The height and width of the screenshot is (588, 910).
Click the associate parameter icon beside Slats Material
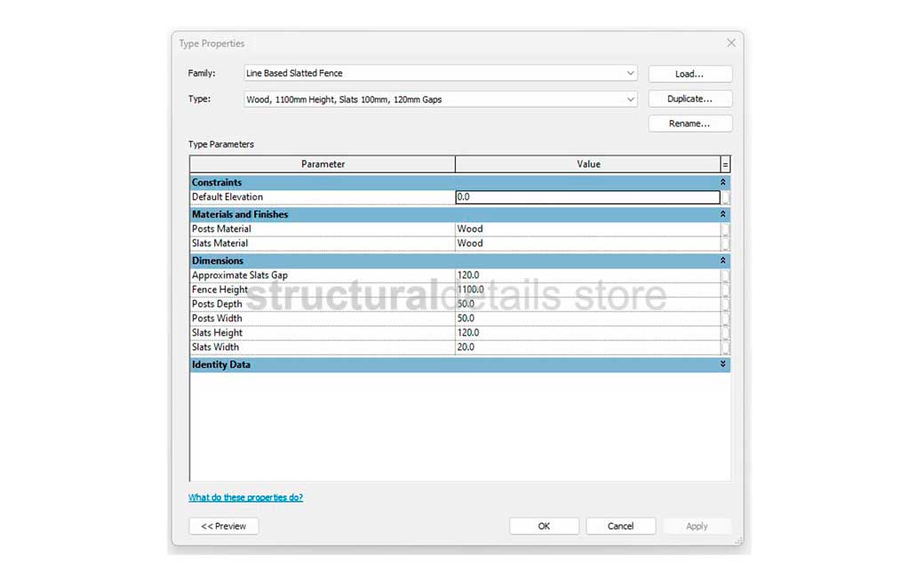point(726,242)
